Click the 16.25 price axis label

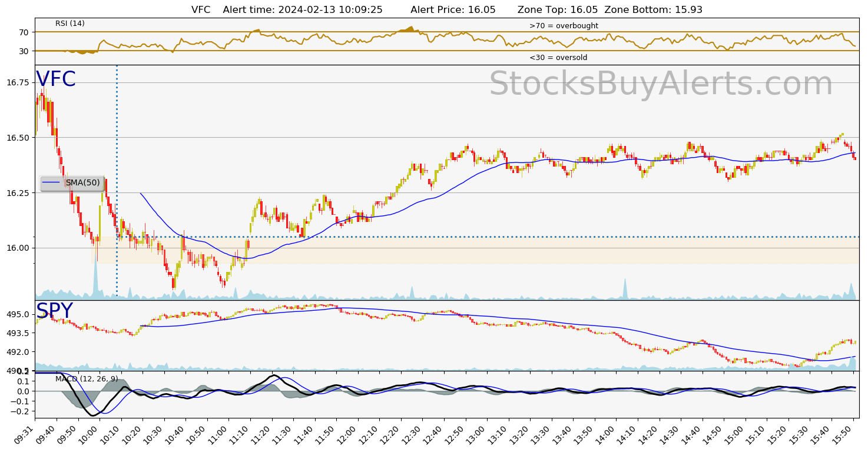pos(18,192)
